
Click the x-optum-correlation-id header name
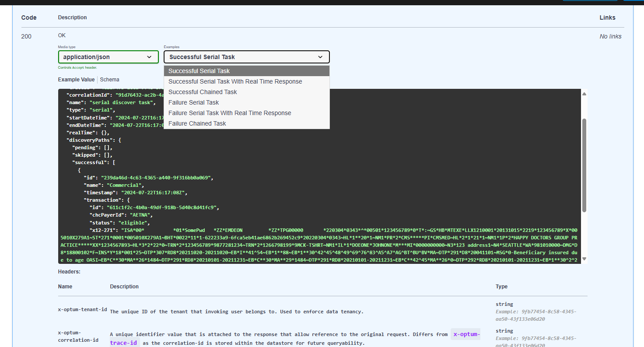(78, 336)
